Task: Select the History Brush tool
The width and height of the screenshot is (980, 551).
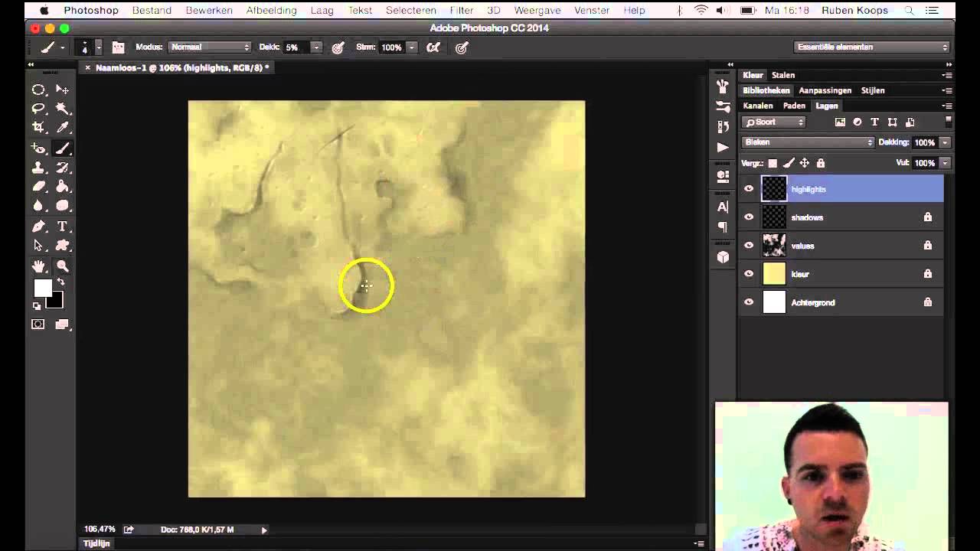Action: (63, 168)
